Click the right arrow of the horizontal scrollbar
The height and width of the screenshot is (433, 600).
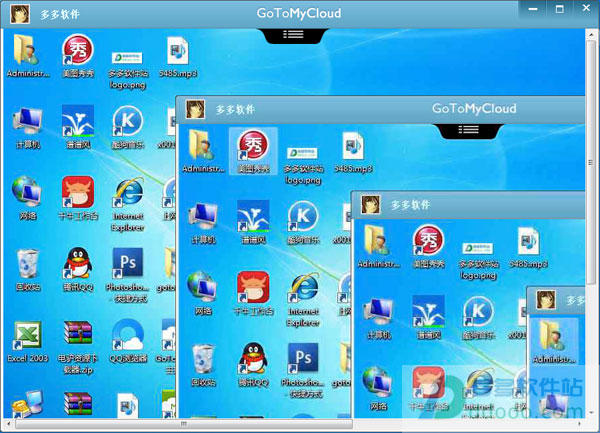point(579,424)
